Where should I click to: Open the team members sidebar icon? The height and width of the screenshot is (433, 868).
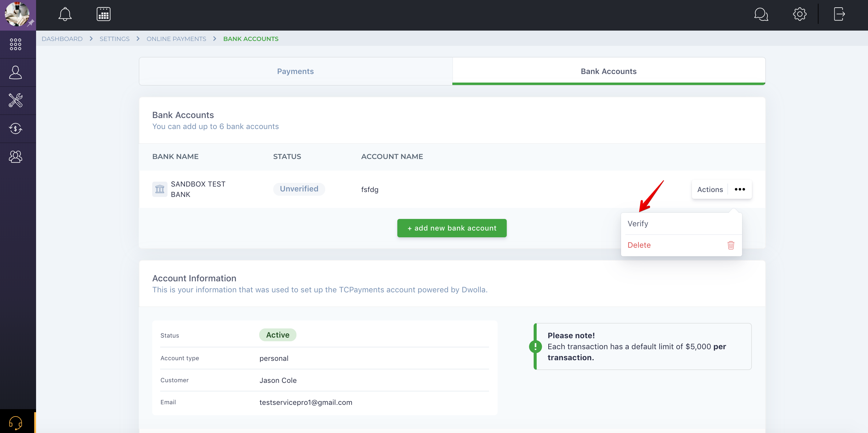16,157
